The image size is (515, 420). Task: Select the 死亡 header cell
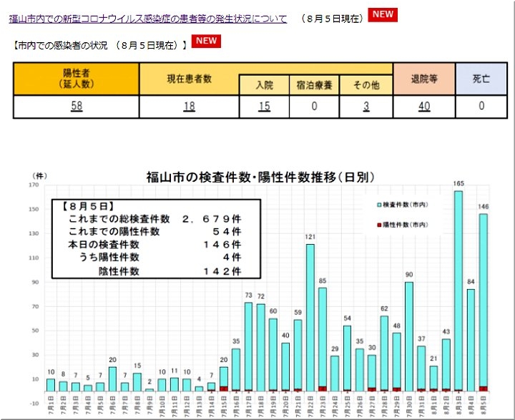(x=481, y=79)
